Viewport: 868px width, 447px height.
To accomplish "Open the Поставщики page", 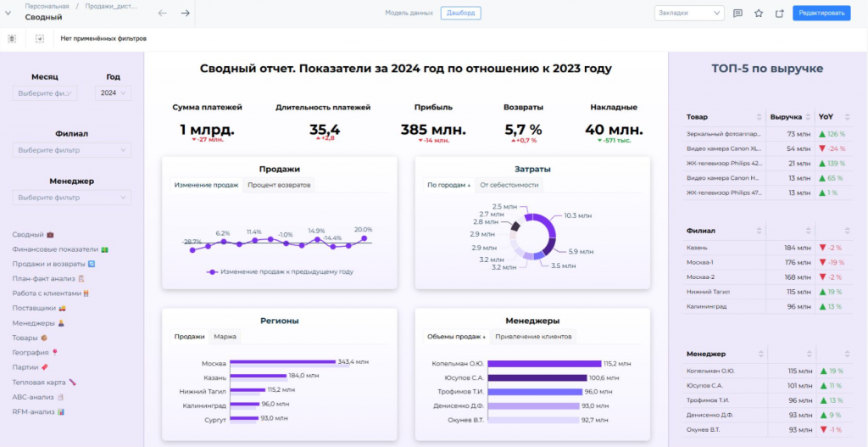I will (x=39, y=308).
